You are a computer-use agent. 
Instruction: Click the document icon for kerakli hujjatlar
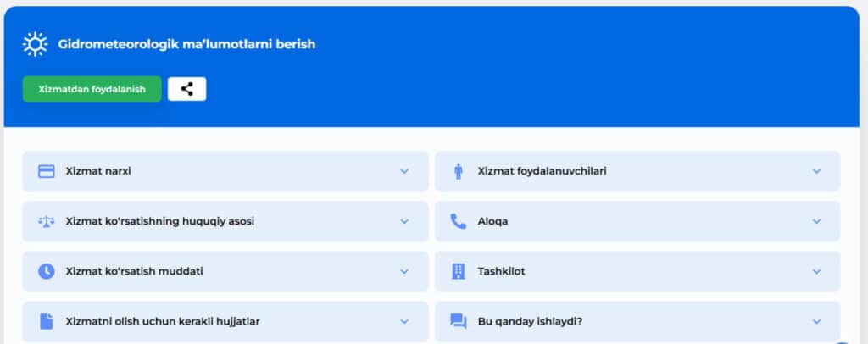(47, 321)
